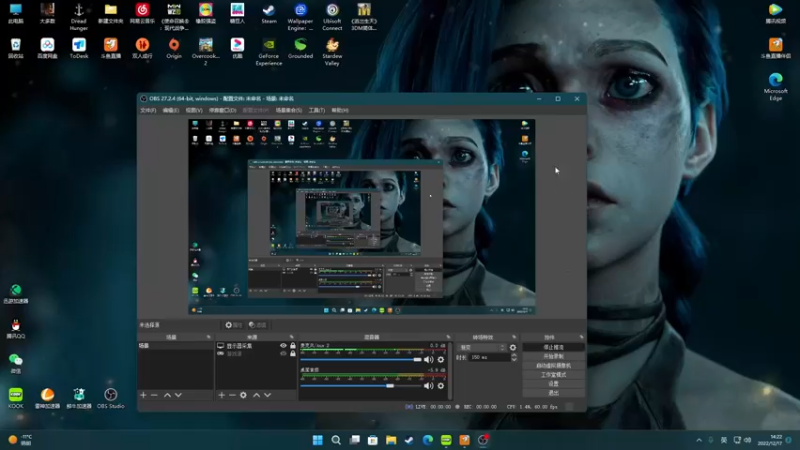Click the 滤镜 filters button above Sources
Screen dimensions: 800x450
point(258,325)
